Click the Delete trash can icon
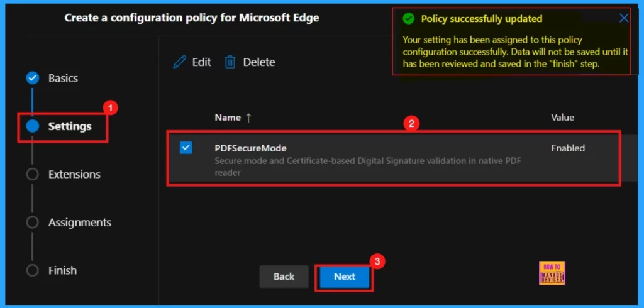 point(230,62)
